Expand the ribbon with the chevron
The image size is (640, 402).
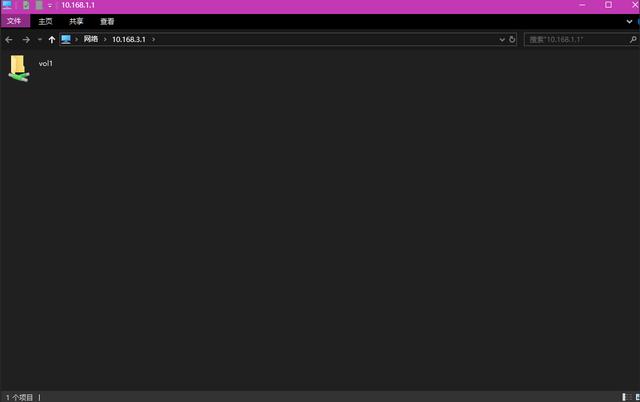629,21
